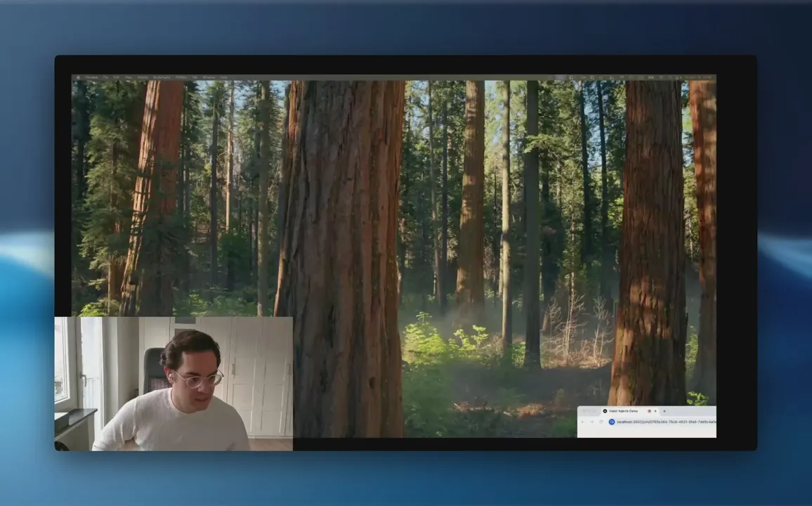Click the browser forward arrow

[x=592, y=422]
